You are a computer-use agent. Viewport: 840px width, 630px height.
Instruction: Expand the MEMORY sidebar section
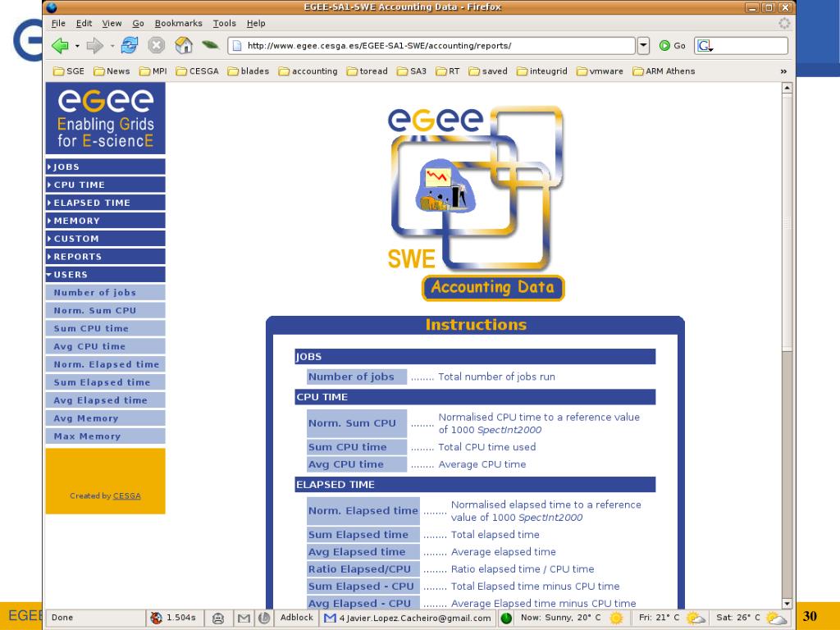coord(106,221)
